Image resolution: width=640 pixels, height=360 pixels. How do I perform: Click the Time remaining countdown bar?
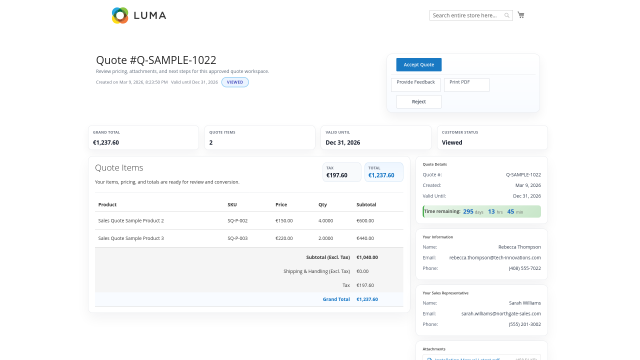click(x=482, y=211)
